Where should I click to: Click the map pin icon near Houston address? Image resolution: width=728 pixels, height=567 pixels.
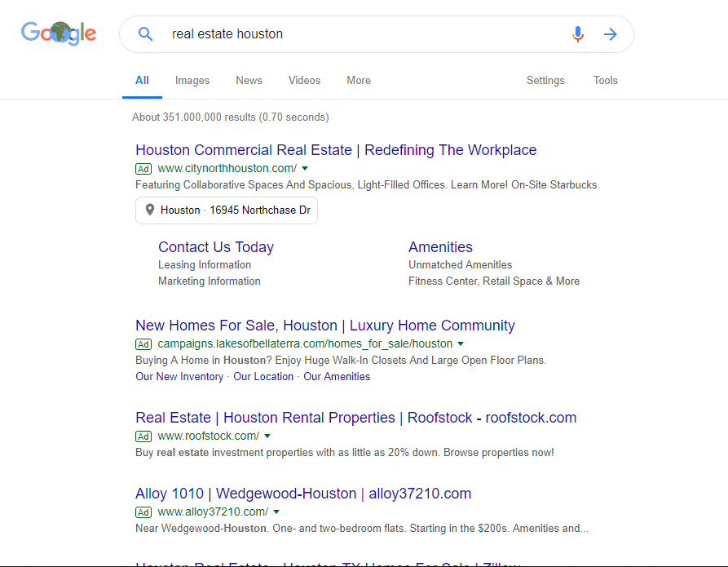click(x=149, y=210)
